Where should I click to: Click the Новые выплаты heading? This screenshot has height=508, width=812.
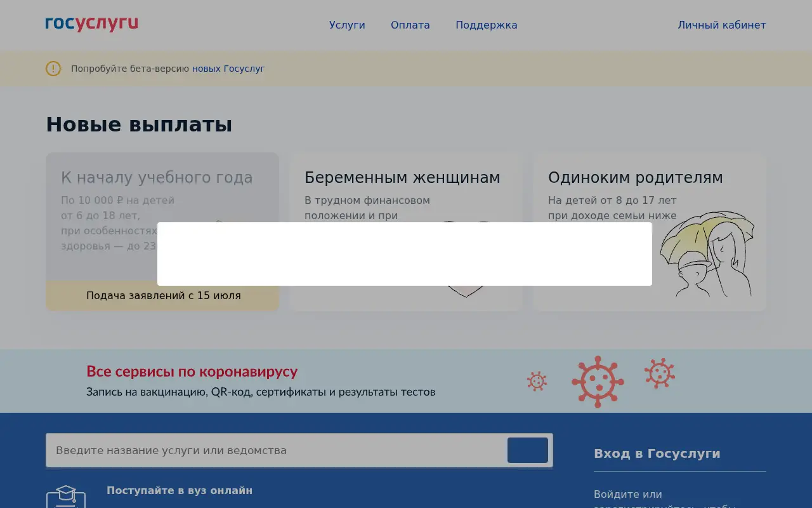(139, 124)
